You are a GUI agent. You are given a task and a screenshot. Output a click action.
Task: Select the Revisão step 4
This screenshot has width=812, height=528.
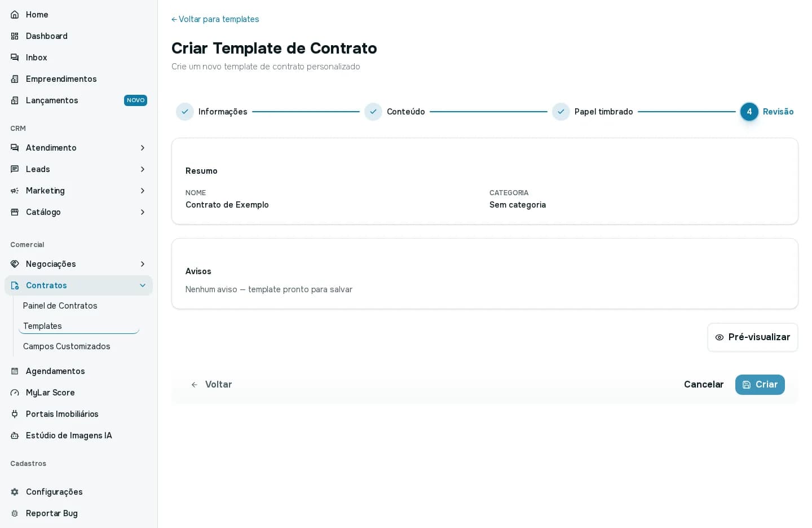(x=767, y=112)
